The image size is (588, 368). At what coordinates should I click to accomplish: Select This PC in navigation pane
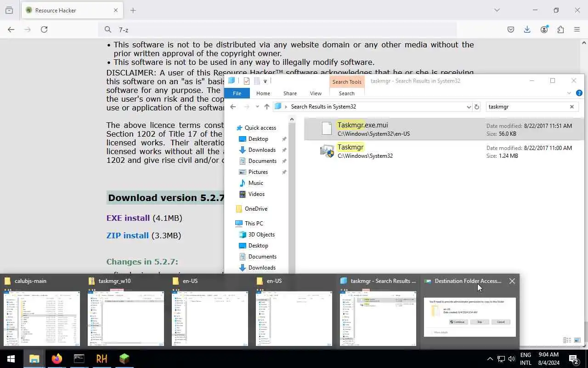(x=254, y=224)
